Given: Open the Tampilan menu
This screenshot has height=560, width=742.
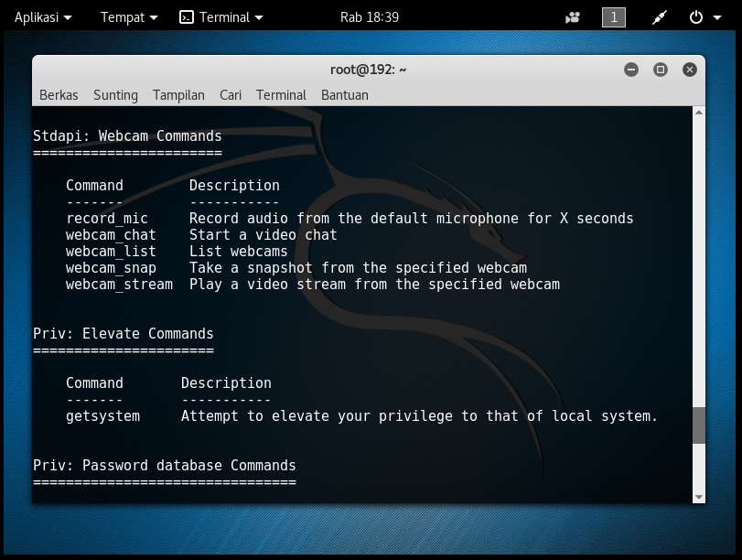Looking at the screenshot, I should coord(178,94).
